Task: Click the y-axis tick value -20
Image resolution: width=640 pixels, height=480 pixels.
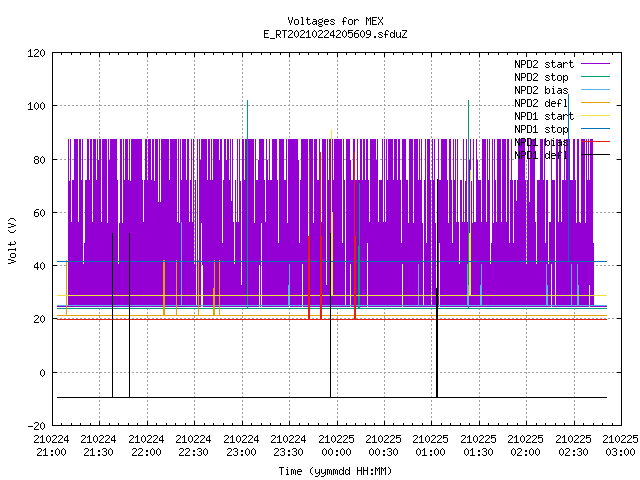Action: click(x=36, y=426)
